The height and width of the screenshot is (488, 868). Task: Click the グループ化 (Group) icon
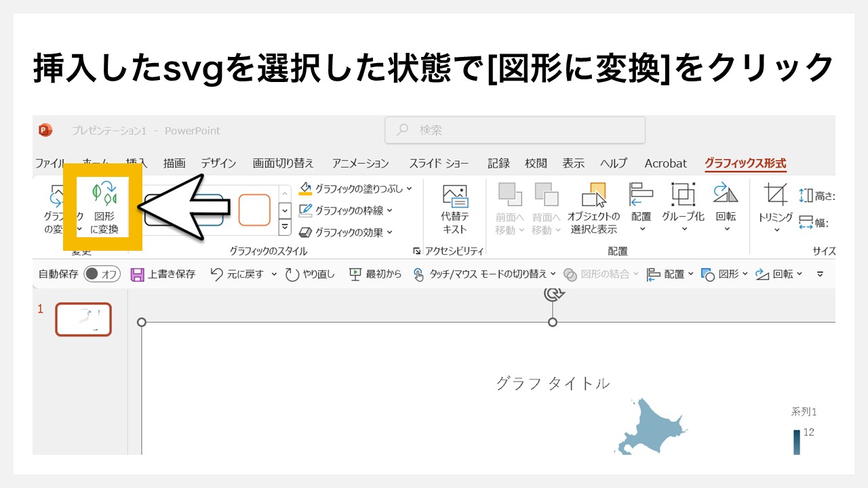click(682, 203)
